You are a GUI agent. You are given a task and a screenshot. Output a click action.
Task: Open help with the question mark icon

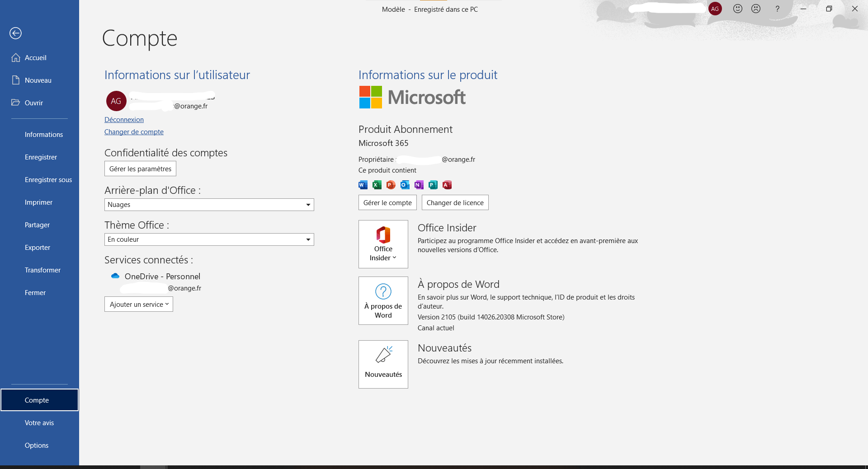tap(777, 9)
